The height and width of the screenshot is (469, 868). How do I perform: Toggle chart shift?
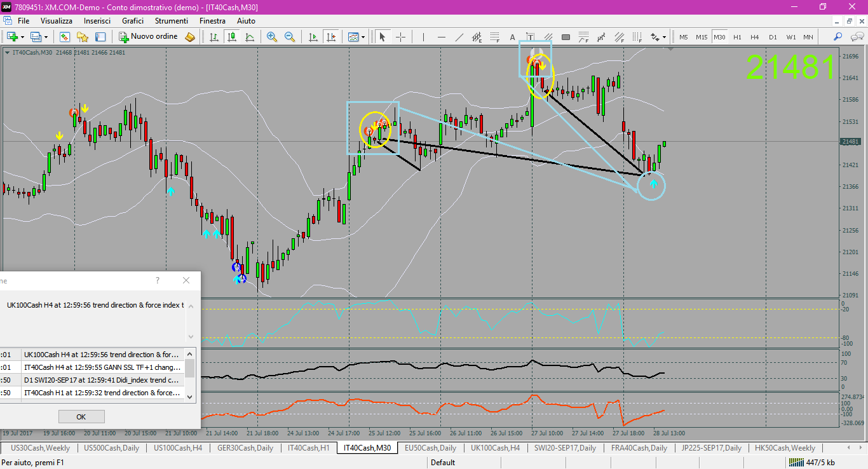330,37
